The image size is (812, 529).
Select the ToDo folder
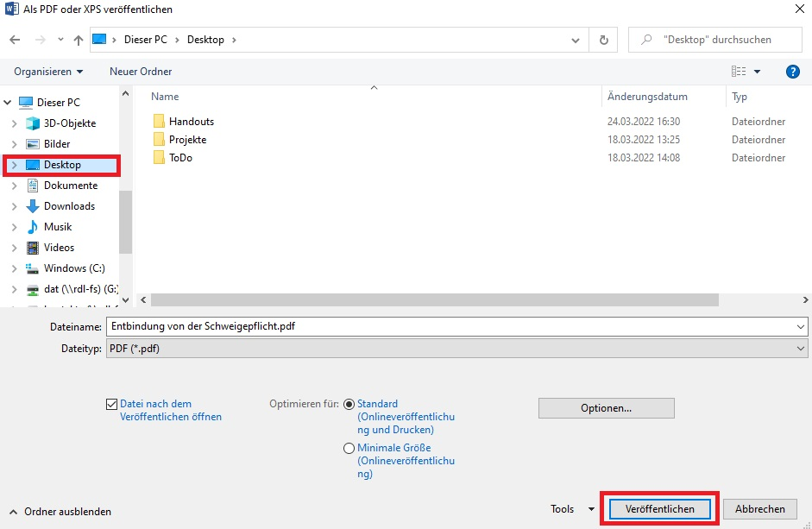point(180,158)
